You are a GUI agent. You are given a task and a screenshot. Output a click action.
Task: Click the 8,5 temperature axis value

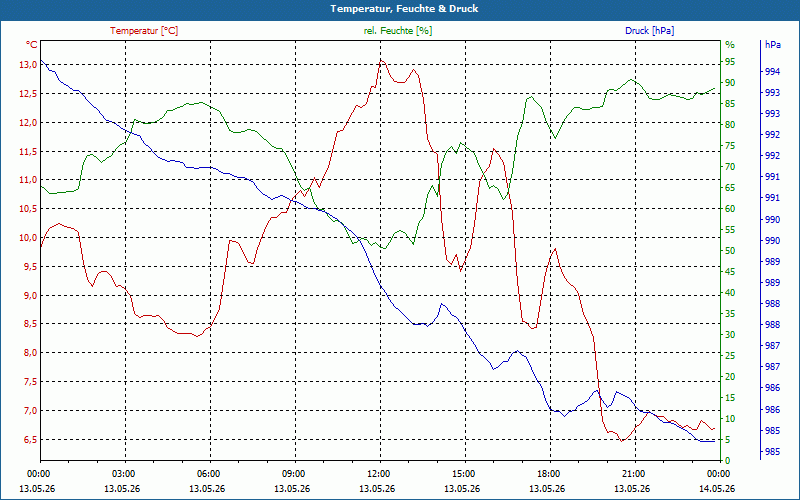(30, 324)
